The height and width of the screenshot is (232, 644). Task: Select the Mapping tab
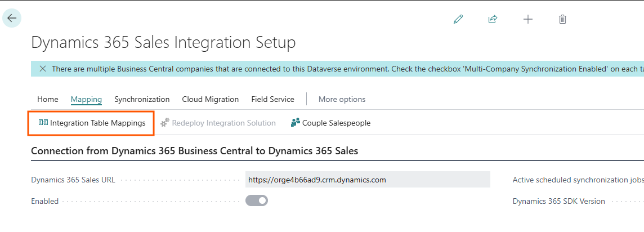pyautogui.click(x=86, y=99)
